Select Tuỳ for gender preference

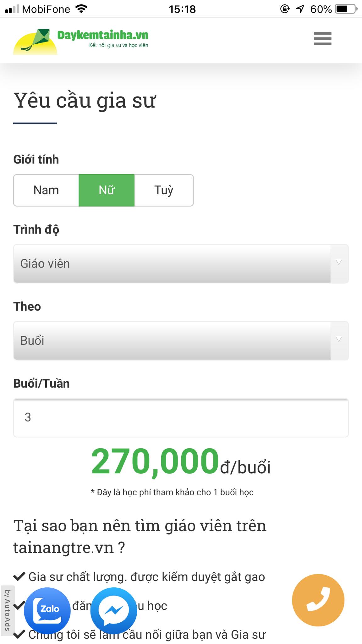click(164, 190)
